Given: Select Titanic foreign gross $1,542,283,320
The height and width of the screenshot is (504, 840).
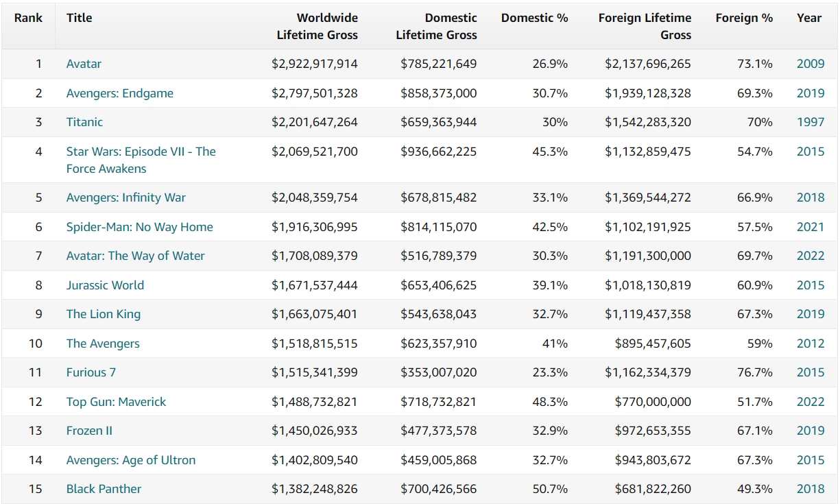Looking at the screenshot, I should click(x=648, y=122).
